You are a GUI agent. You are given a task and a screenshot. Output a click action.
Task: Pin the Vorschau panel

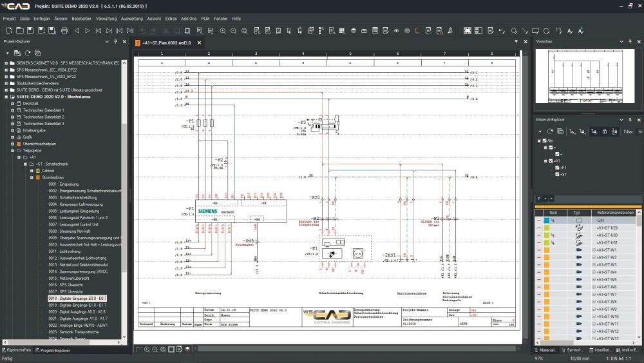[630, 41]
